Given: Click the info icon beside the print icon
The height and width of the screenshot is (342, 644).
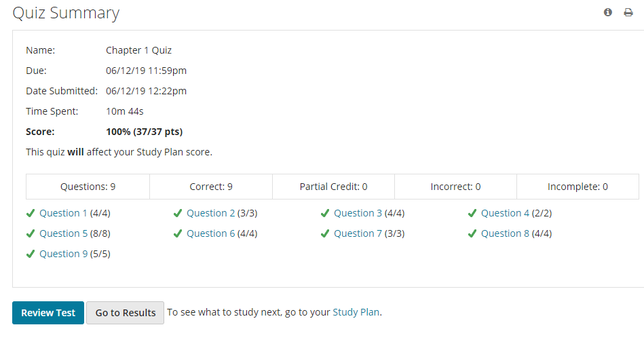Looking at the screenshot, I should tap(608, 12).
